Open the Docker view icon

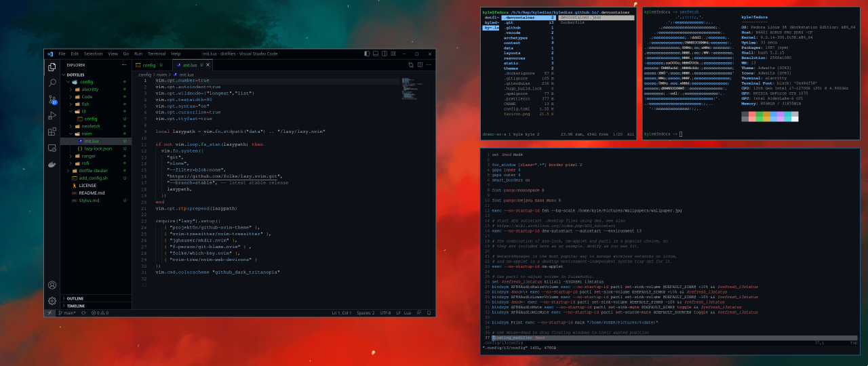52,164
